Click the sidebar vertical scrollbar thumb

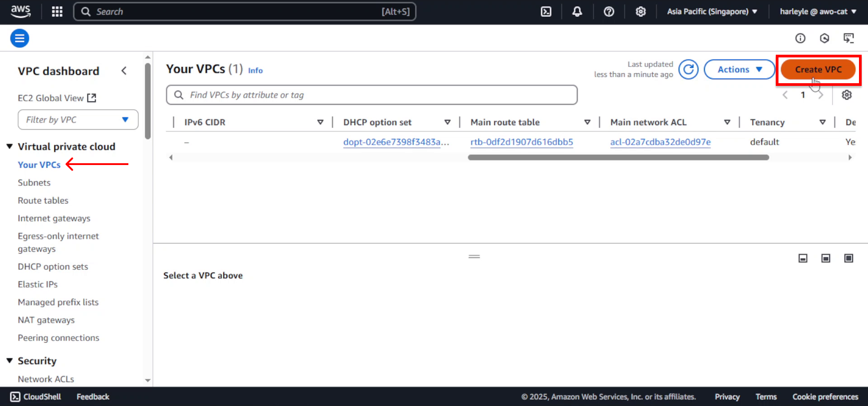(x=148, y=101)
